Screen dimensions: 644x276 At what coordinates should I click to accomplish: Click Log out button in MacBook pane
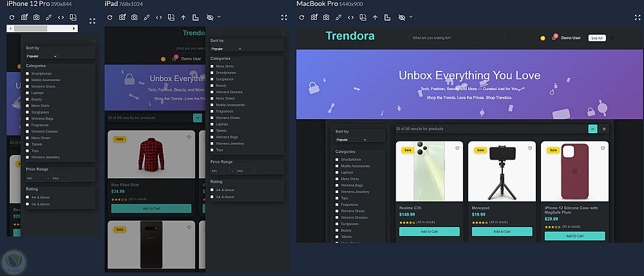click(597, 38)
